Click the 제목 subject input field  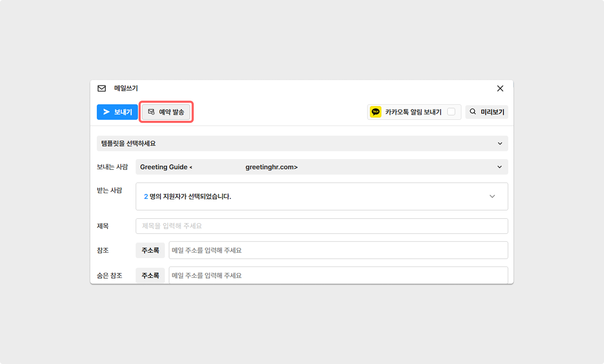click(322, 226)
